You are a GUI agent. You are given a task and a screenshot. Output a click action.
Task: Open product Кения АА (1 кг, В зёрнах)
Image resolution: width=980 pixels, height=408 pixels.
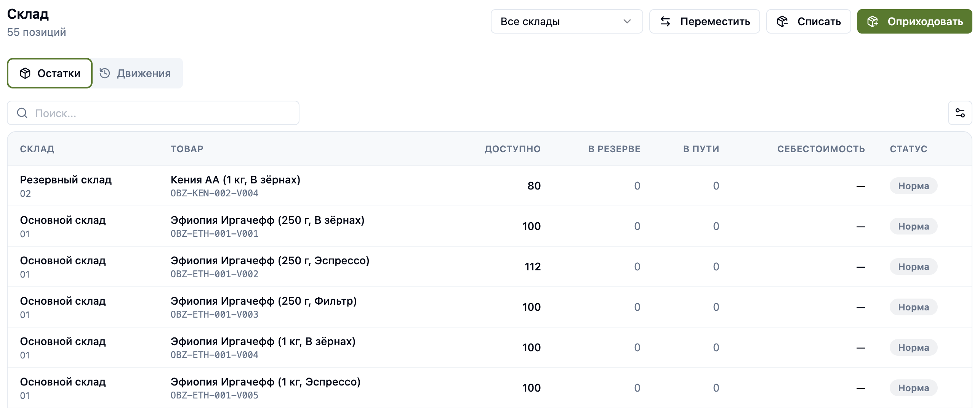point(235,180)
